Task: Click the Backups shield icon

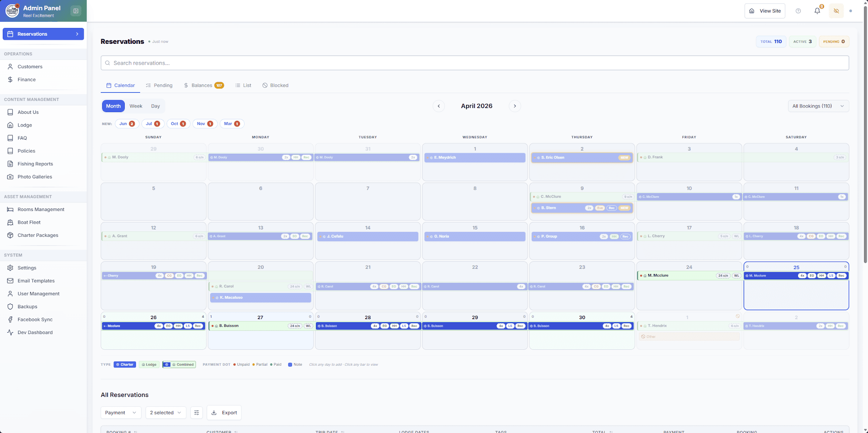Action: [x=10, y=306]
